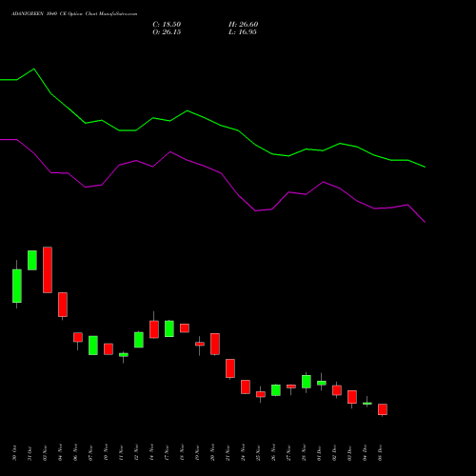Screen dimensions: 476x476
Task: Click the 03 Nov date label
Action: 45,453
